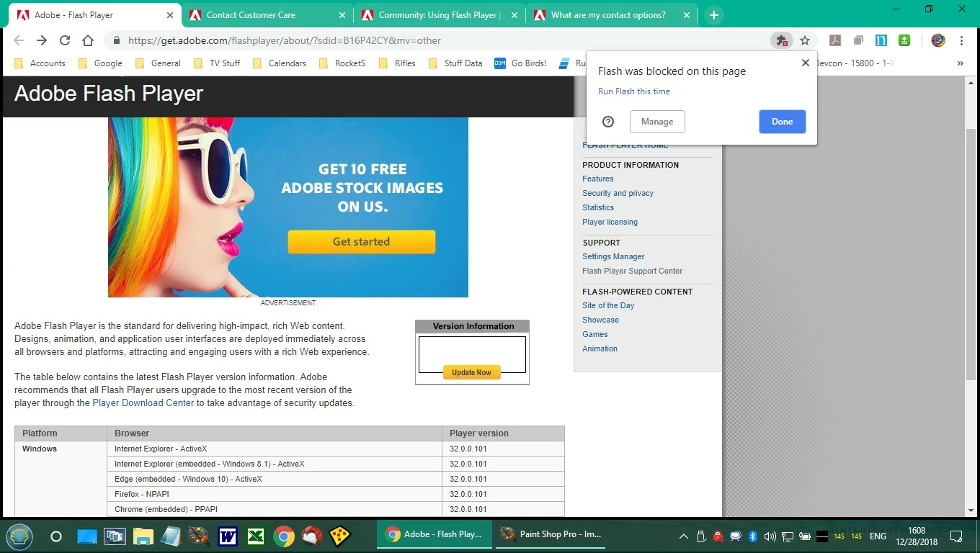Image resolution: width=980 pixels, height=553 pixels.
Task: Open the Player licensing link
Action: [x=610, y=222]
